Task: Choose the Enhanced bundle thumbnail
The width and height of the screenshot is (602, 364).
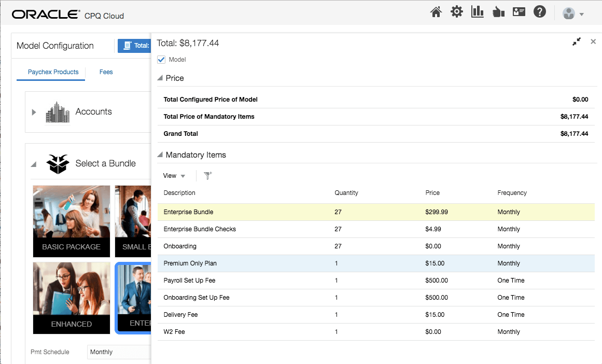Action: (x=72, y=298)
